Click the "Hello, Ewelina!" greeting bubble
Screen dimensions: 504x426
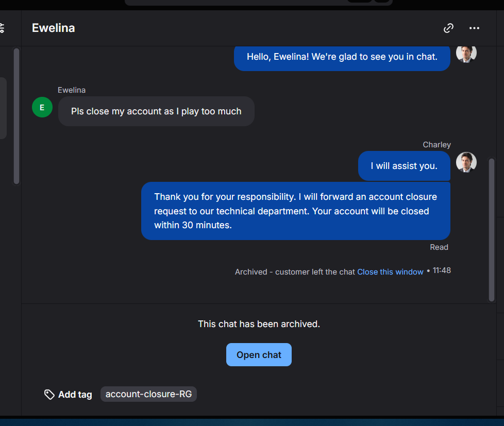point(342,57)
